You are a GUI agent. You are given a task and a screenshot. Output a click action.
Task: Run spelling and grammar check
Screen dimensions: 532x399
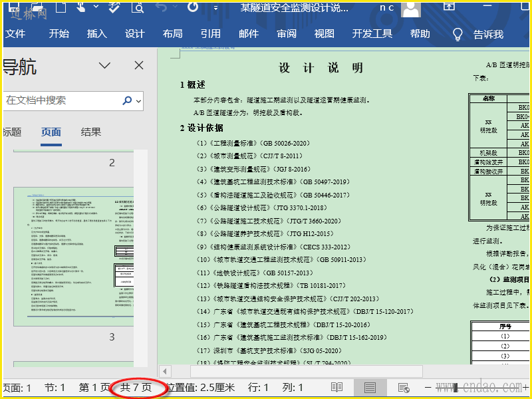114,7
